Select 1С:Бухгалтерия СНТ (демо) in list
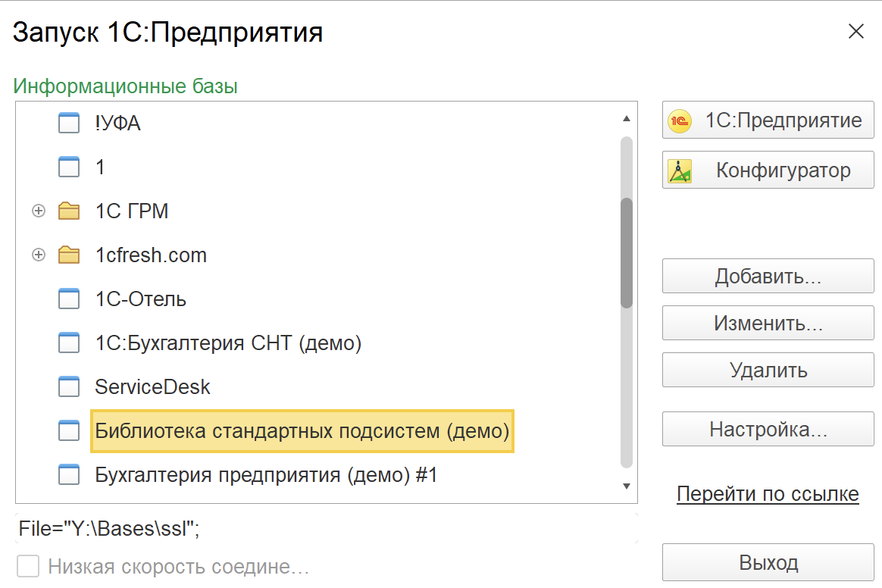This screenshot has width=882, height=588. (228, 343)
